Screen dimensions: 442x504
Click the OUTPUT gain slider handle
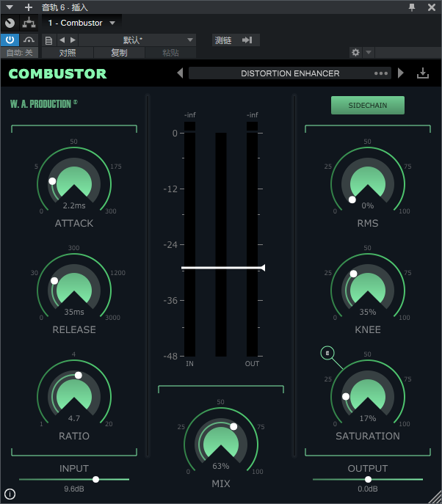(x=368, y=479)
